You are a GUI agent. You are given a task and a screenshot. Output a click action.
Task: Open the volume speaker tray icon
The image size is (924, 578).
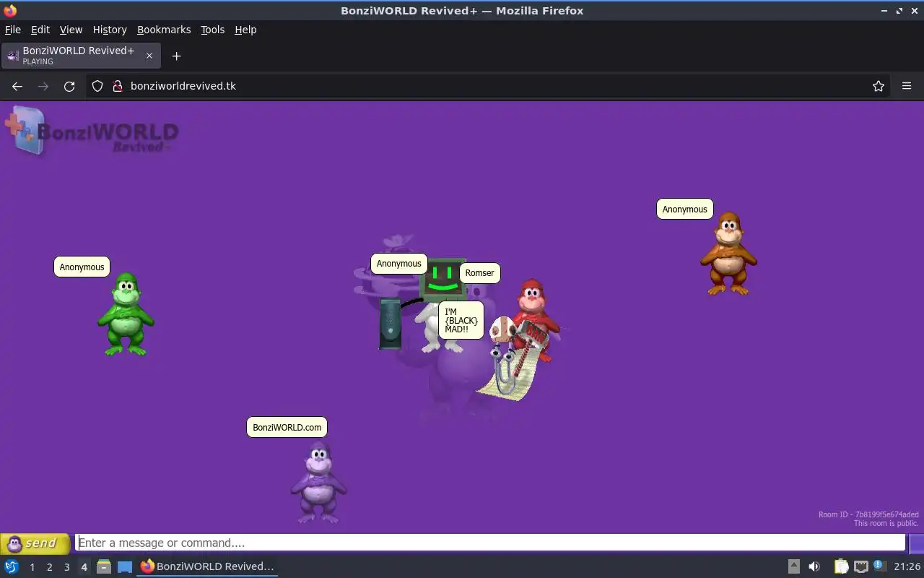coord(814,566)
